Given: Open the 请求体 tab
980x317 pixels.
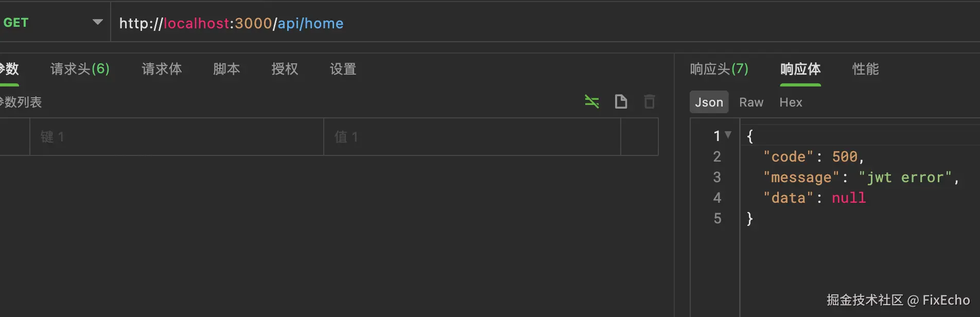Looking at the screenshot, I should point(162,69).
